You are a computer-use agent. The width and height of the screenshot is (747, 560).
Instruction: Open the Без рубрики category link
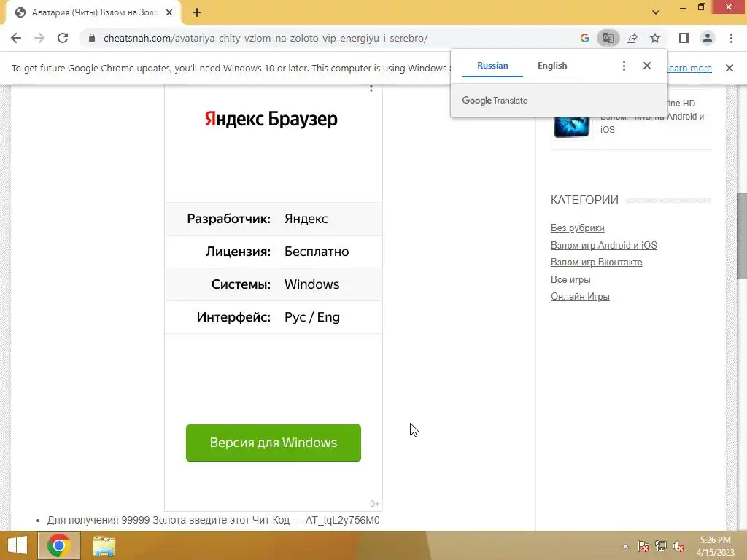[x=578, y=228]
